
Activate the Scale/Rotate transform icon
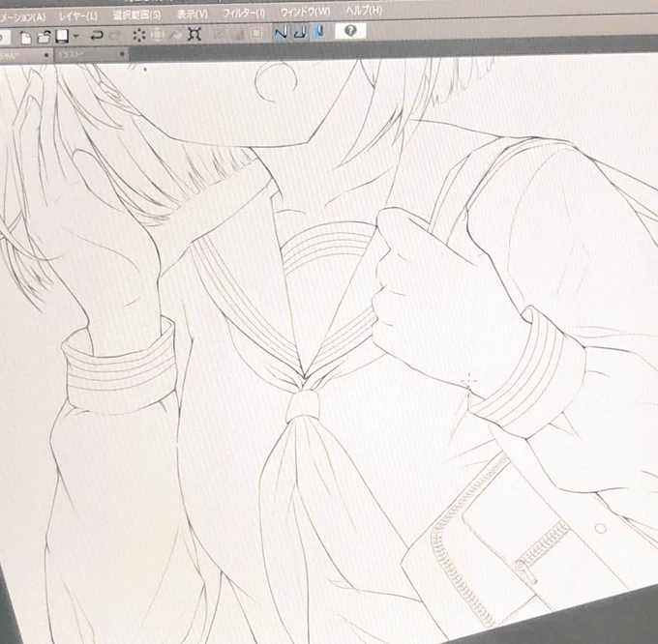click(194, 34)
